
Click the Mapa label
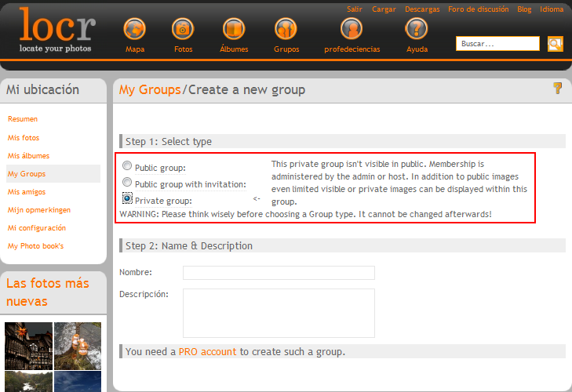click(135, 49)
